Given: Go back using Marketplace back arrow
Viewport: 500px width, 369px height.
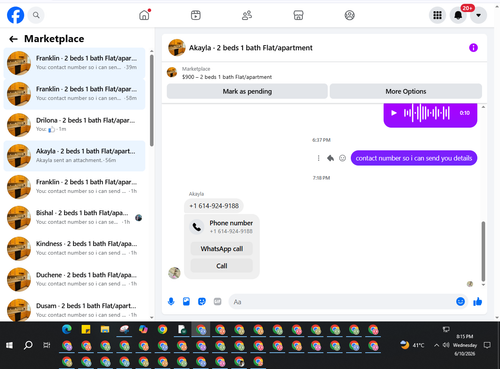Looking at the screenshot, I should coord(13,39).
